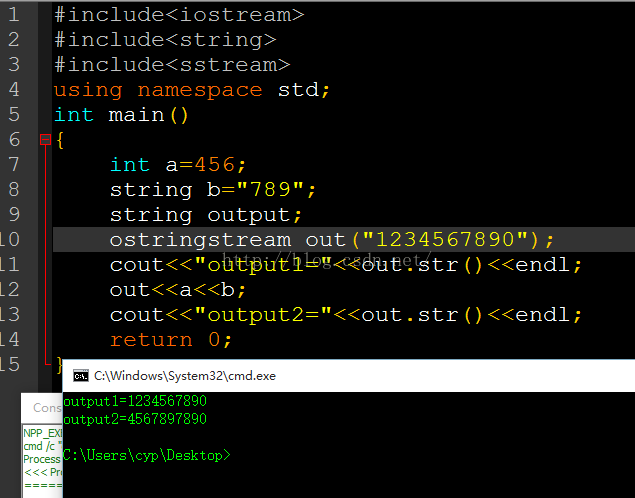Click line number 7 in gutter
Screen dimensions: 635x498
(13, 164)
